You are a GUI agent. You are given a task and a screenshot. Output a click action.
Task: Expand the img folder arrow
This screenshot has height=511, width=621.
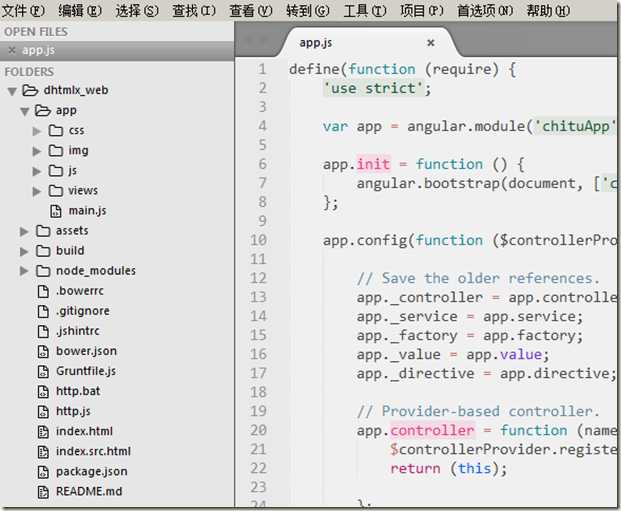(x=37, y=151)
